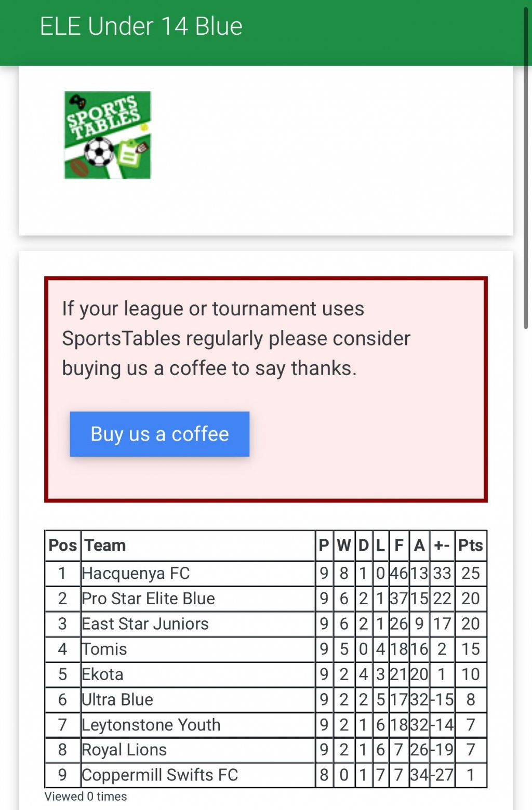Click the Team column header

click(105, 546)
